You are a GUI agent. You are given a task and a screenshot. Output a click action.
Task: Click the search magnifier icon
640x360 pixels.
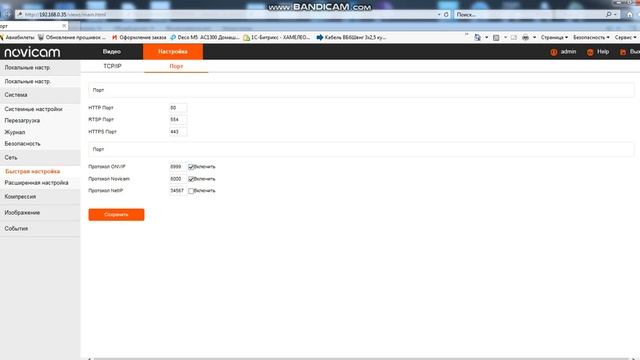tap(609, 14)
